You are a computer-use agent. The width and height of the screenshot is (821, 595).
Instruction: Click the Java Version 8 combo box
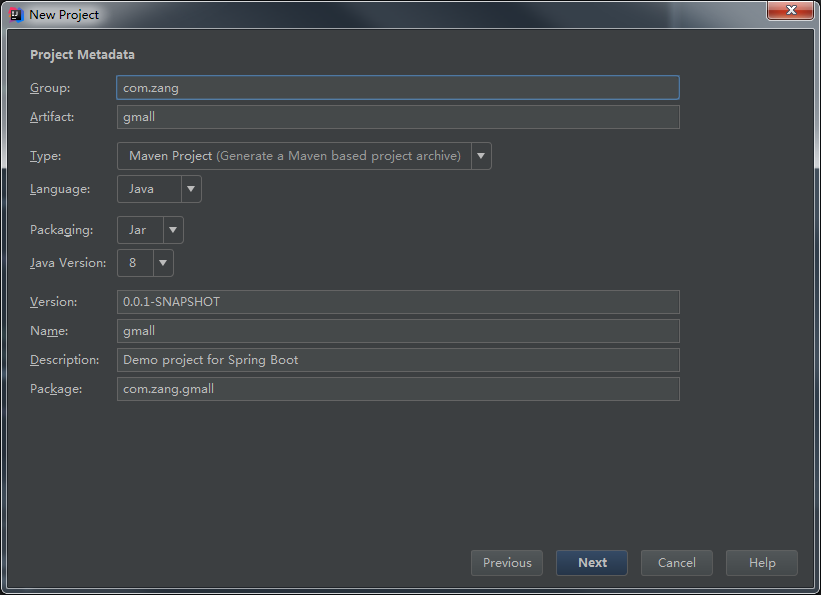tap(135, 263)
